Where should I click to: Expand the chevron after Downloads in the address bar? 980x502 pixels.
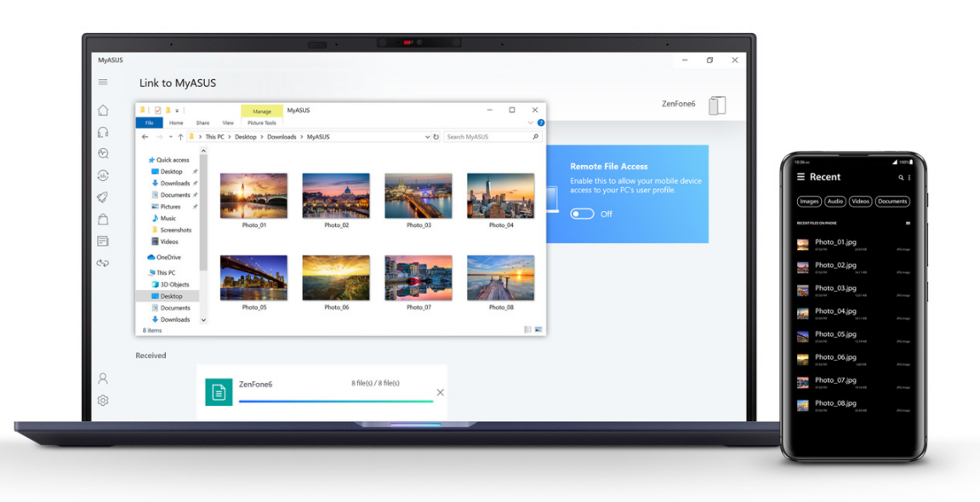pos(302,137)
